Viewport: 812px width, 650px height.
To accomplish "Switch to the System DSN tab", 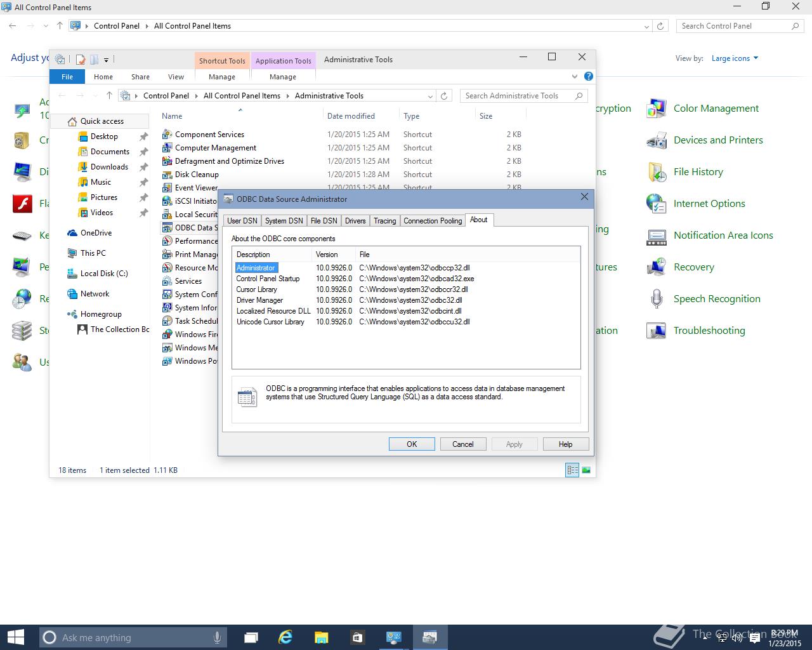I will (284, 221).
